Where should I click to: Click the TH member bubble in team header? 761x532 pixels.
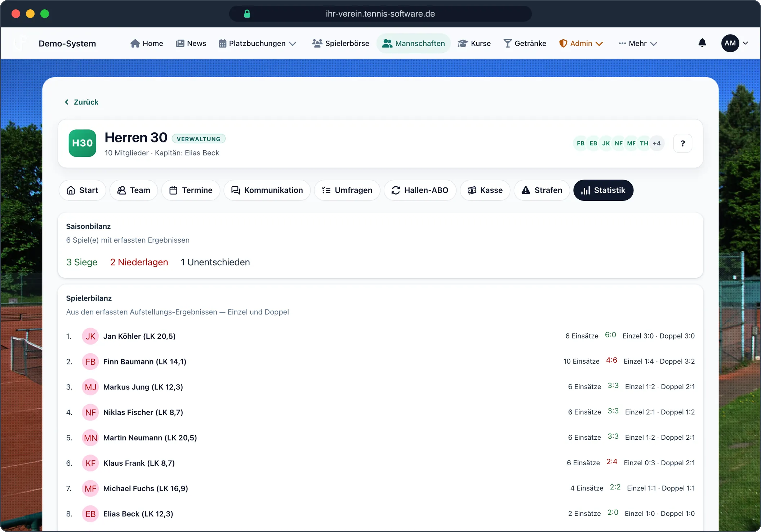pyautogui.click(x=644, y=143)
